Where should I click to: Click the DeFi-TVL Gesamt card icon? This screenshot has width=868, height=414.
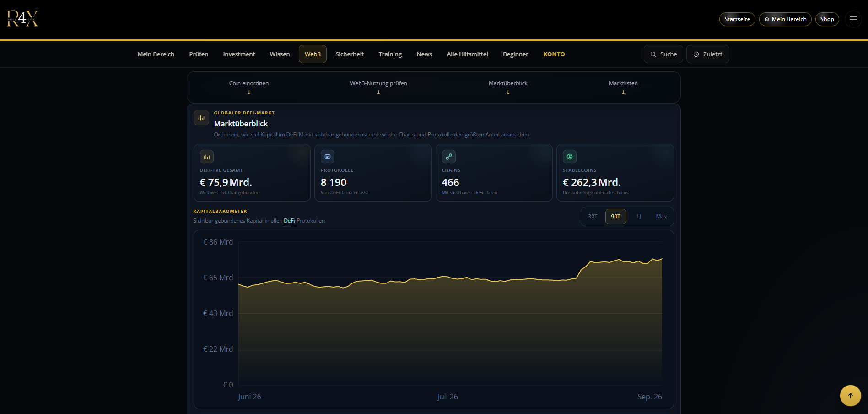coord(207,157)
